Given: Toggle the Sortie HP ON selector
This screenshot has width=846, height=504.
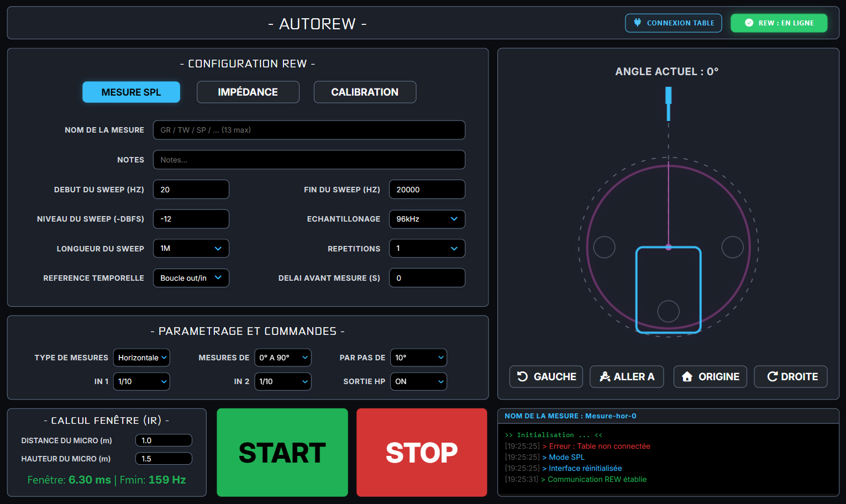Looking at the screenshot, I should 418,381.
